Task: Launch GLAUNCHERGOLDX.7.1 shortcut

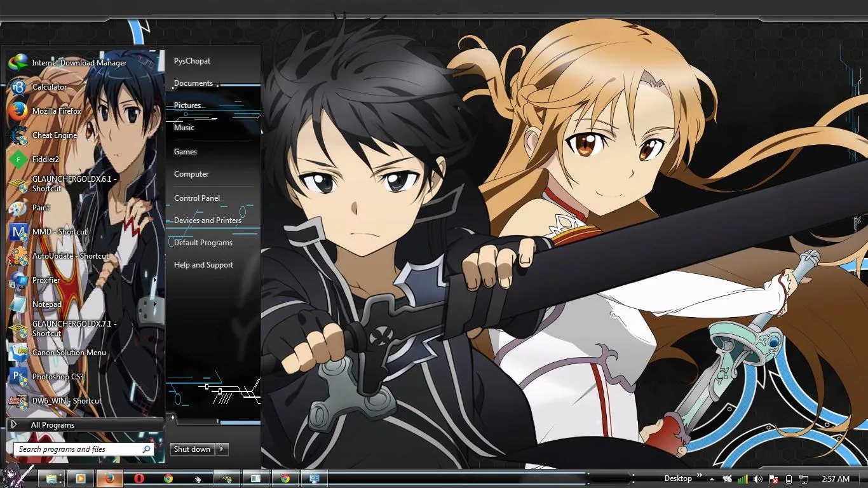Action: point(85,329)
